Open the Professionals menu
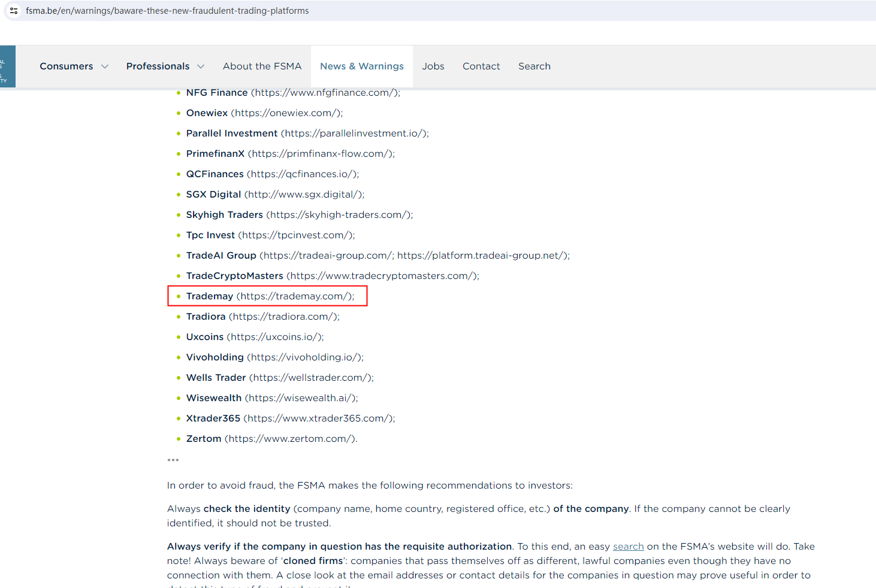Screen dimensions: 876x588 [x=158, y=66]
